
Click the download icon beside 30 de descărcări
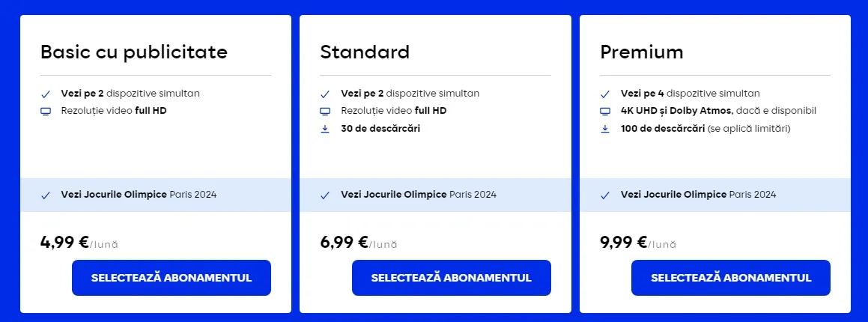(325, 128)
